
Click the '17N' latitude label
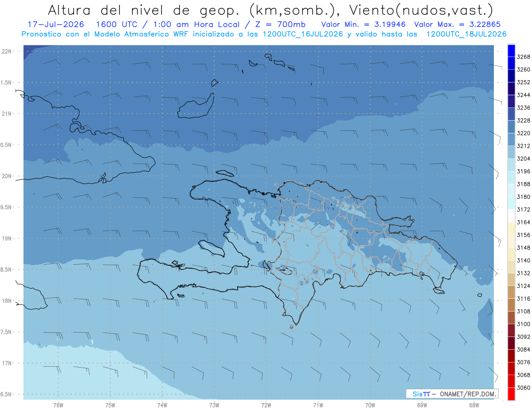(x=6, y=363)
